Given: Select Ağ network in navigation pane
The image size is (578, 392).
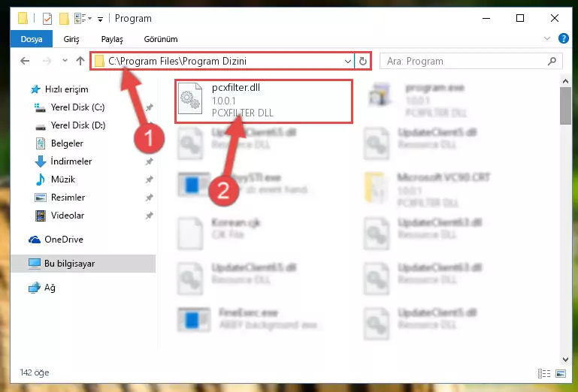Looking at the screenshot, I should (42, 288).
